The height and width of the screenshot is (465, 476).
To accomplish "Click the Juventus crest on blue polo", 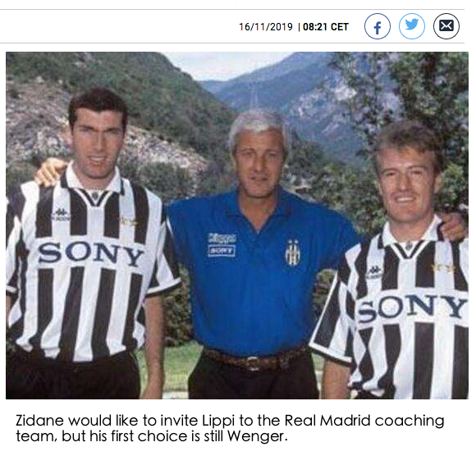I will pos(292,252).
